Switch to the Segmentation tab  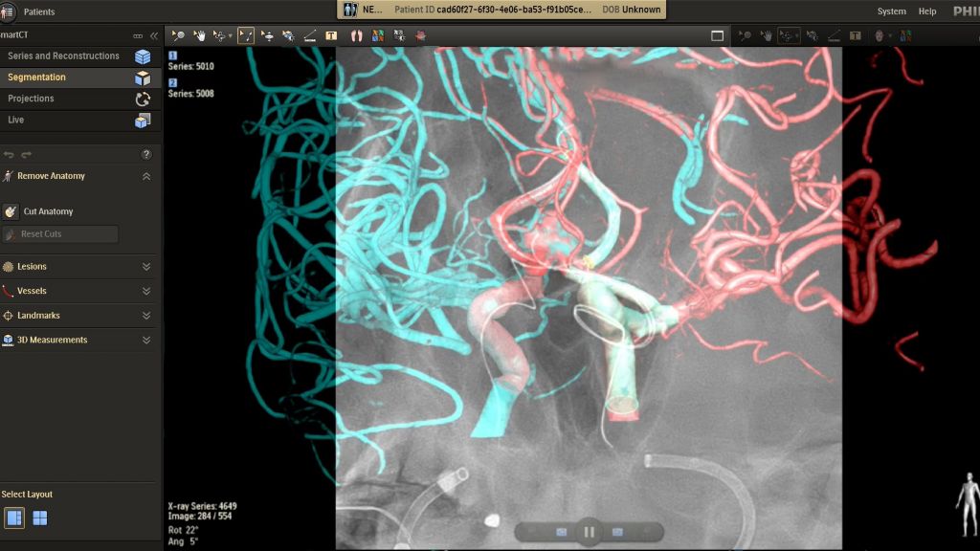point(80,77)
